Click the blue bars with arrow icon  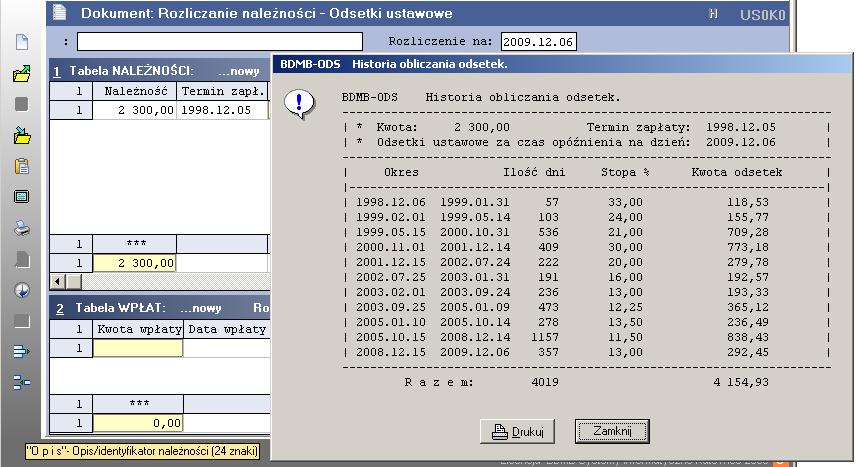click(x=22, y=351)
